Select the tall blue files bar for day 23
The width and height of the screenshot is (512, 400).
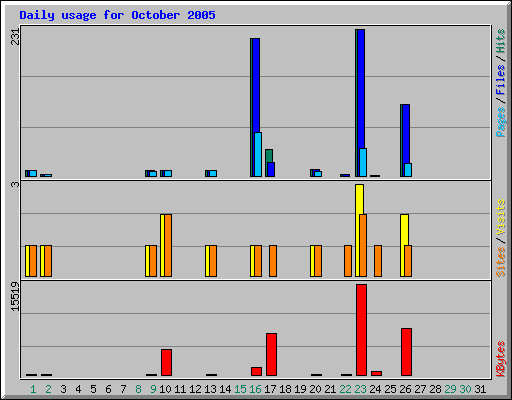(x=361, y=89)
